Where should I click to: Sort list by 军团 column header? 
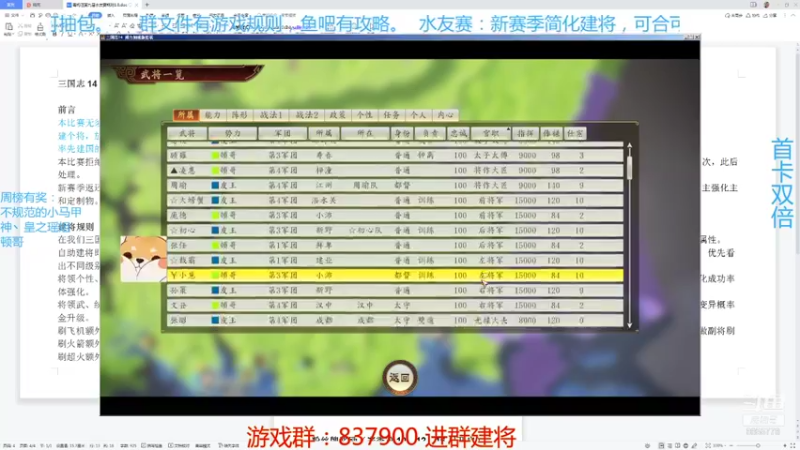point(282,133)
